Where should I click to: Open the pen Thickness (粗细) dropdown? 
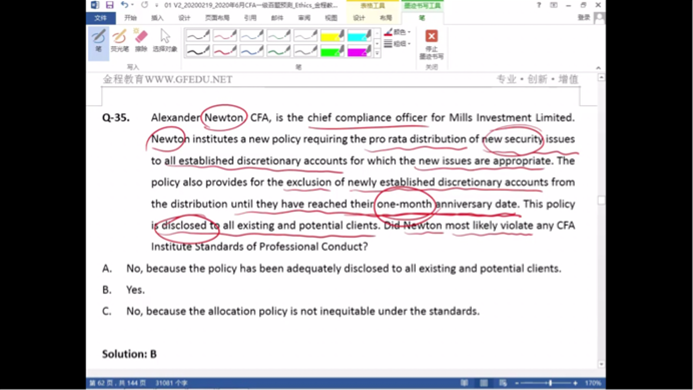[397, 43]
